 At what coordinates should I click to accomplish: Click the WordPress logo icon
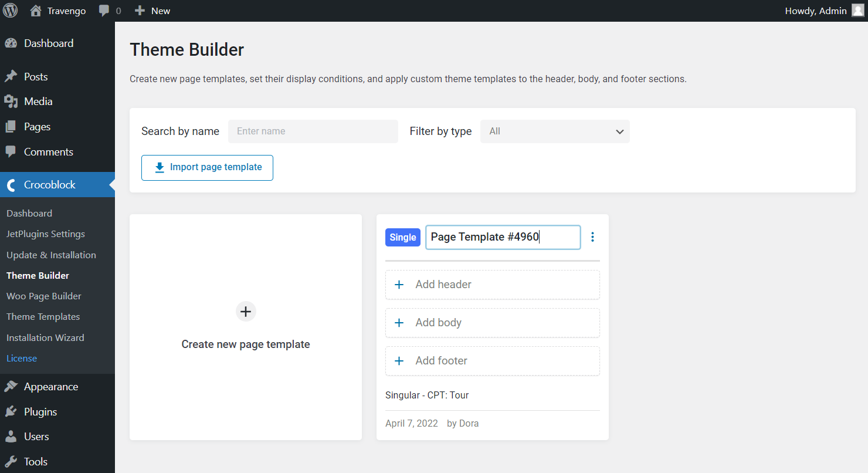pos(11,11)
